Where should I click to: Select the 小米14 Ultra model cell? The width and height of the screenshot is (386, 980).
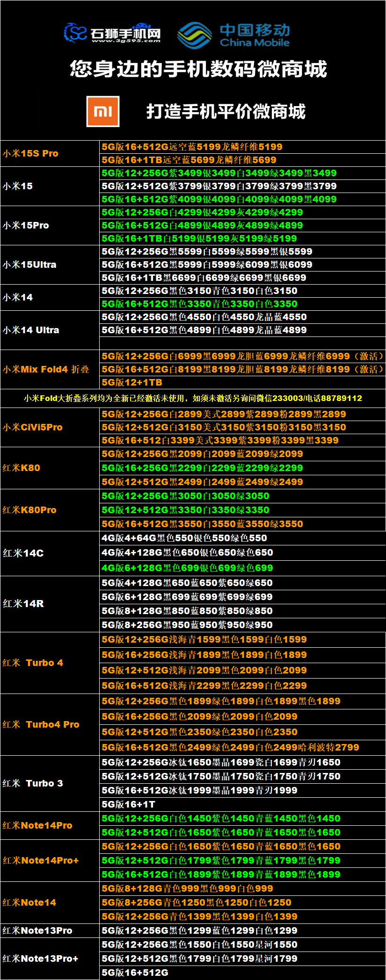[50, 330]
